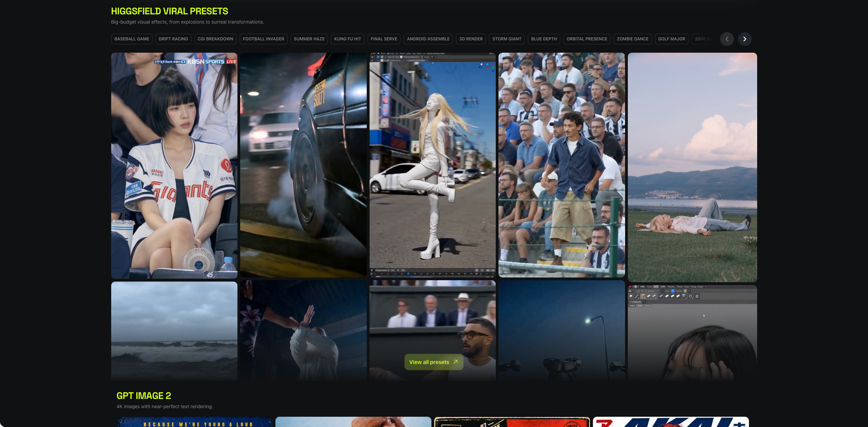Choose the KUNG FU HIT tag
868x427 pixels.
pos(348,39)
